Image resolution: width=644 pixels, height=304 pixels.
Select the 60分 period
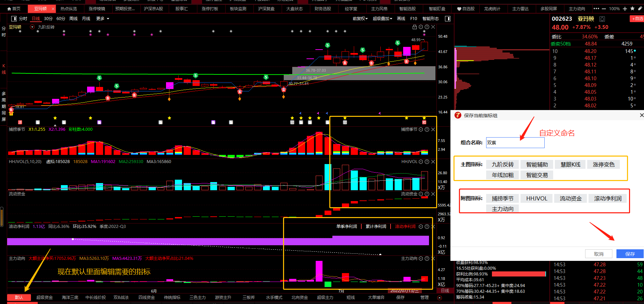point(61,19)
